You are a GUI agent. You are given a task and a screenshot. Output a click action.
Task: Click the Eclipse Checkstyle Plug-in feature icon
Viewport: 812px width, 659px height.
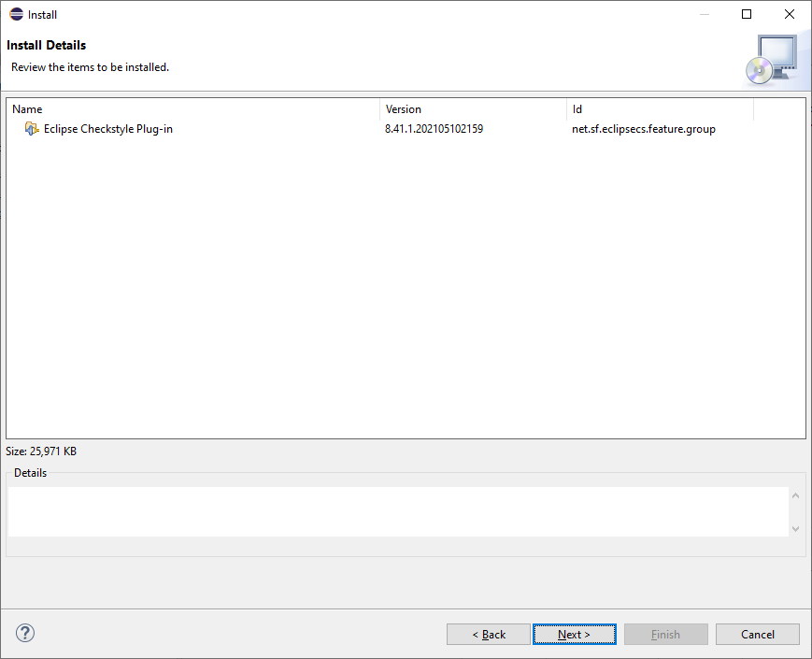(31, 128)
